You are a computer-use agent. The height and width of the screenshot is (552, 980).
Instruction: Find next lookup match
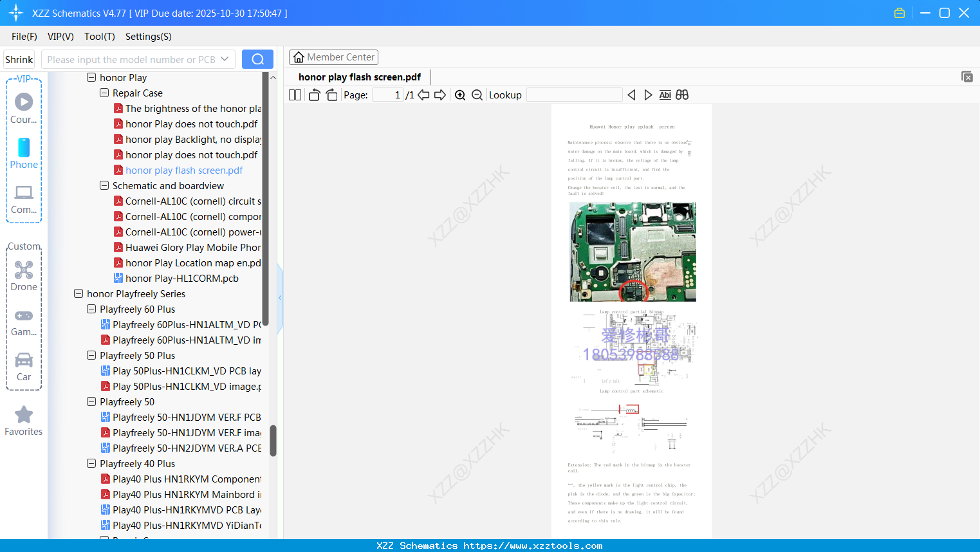click(648, 95)
